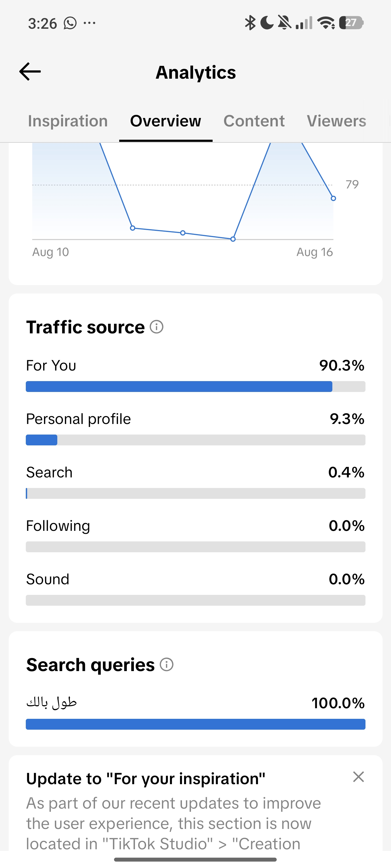The image size is (391, 868).
Task: Dismiss the inspiration update notice
Action: (358, 777)
